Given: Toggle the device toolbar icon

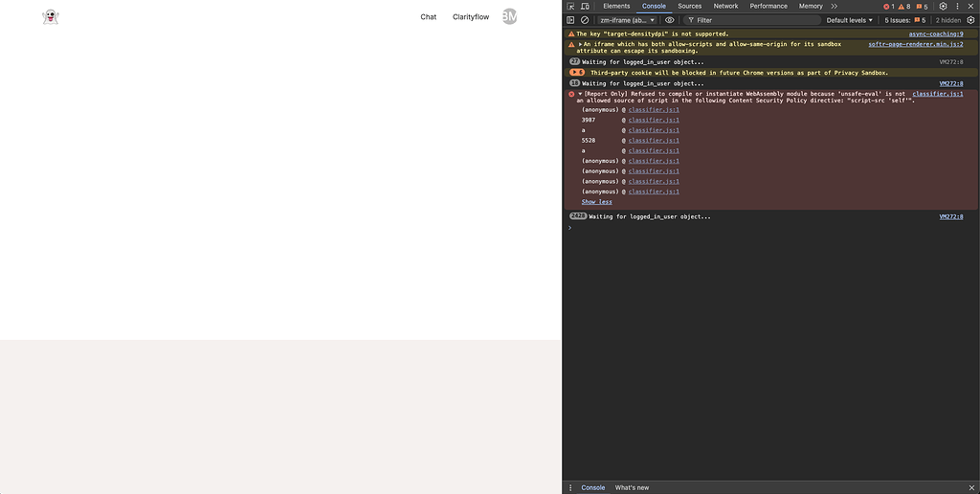Looking at the screenshot, I should pyautogui.click(x=585, y=7).
